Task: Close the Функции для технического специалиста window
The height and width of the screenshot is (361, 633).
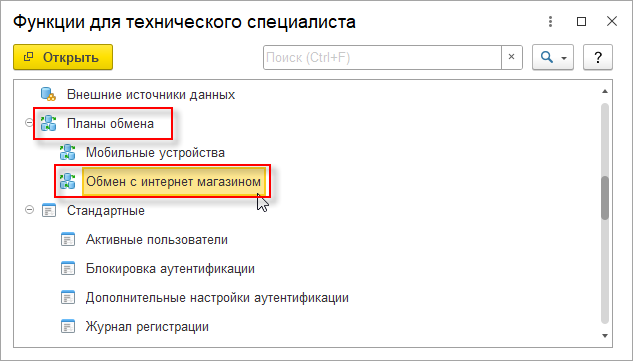Action: (612, 21)
